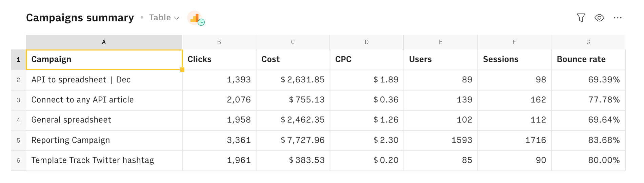Image resolution: width=644 pixels, height=183 pixels.
Task: Select the Bounce rate header cell
Action: point(588,60)
